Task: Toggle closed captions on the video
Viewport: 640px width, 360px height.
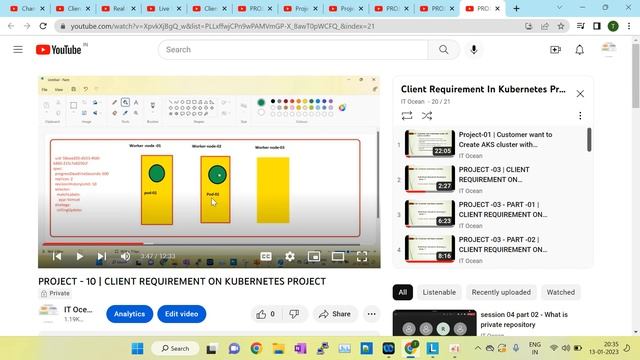Action: tap(266, 256)
